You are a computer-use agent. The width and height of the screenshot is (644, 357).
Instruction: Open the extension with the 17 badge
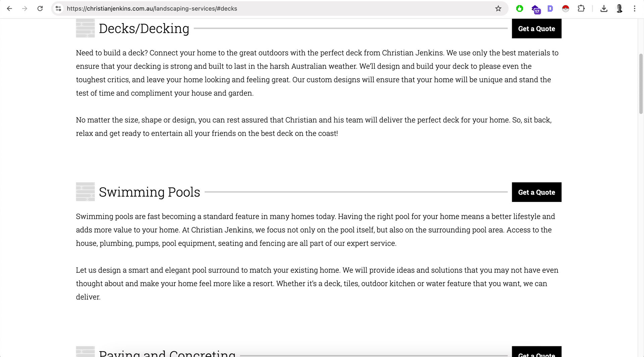(x=535, y=9)
